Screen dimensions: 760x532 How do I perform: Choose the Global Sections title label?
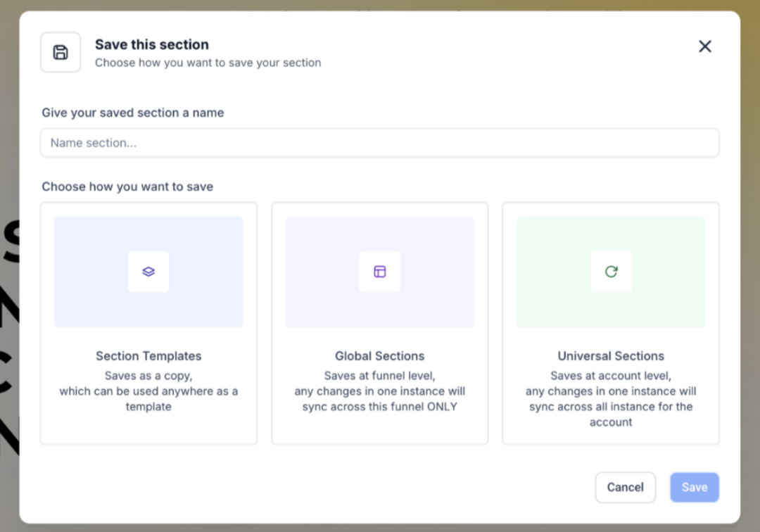[380, 356]
